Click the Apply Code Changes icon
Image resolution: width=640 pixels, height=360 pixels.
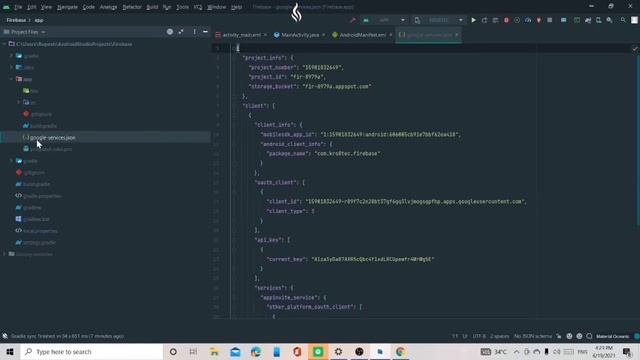tap(495, 20)
